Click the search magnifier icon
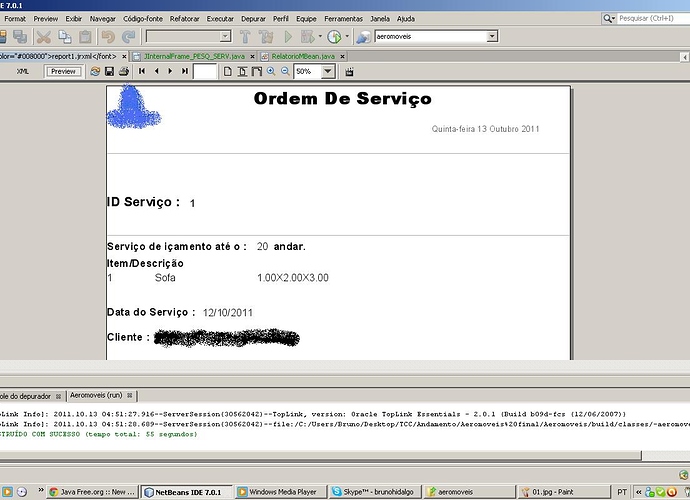The height and width of the screenshot is (500, 690). pyautogui.click(x=609, y=18)
